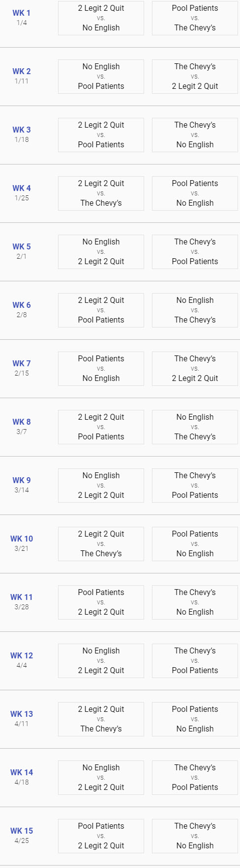Open WK 7 The Chevy's vs. 2 Legit 2 Quit

point(195,369)
